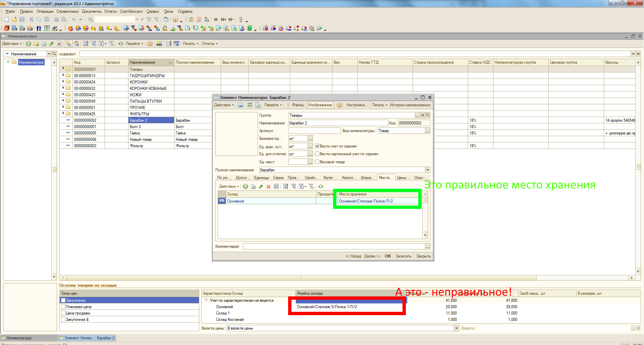Tick the Весовой товар checkbox
This screenshot has width=644, height=345.
click(317, 162)
